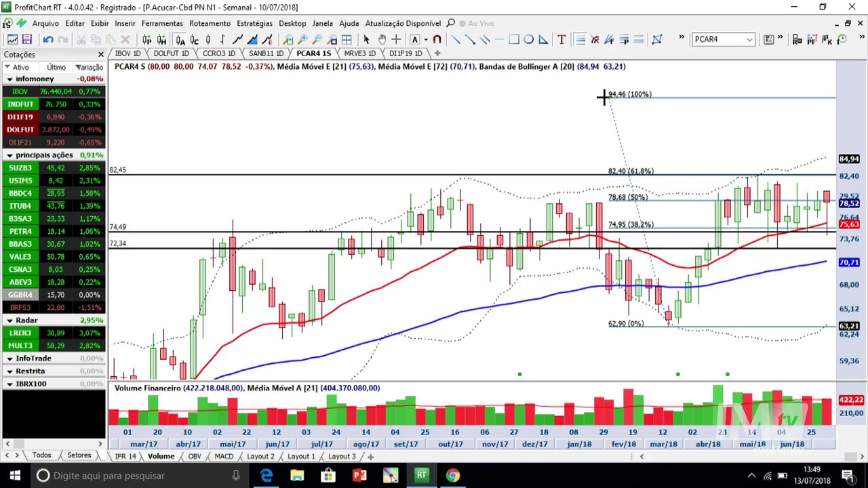Select the trend line drawing tool
Image resolution: width=868 pixels, height=488 pixels.
tap(455, 39)
